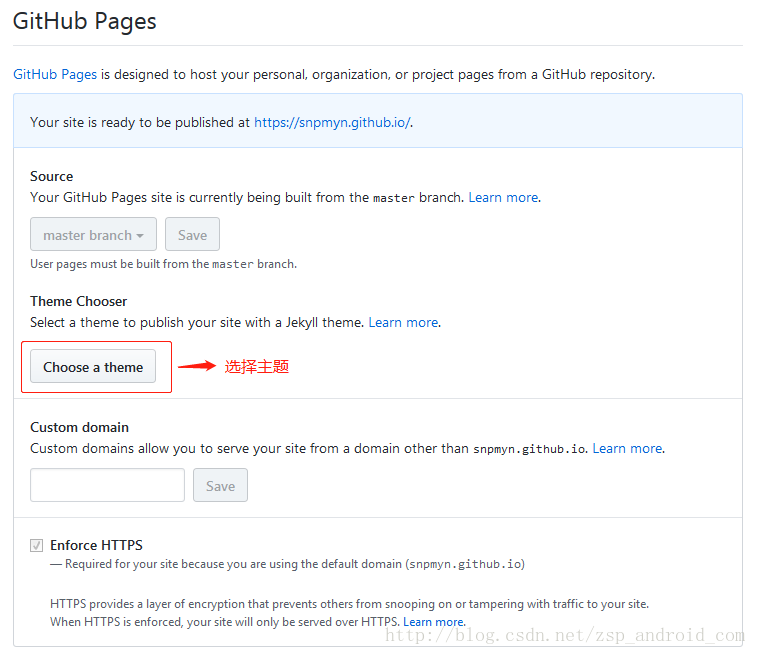
Task: Click the Custom domain heading text
Action: point(80,427)
